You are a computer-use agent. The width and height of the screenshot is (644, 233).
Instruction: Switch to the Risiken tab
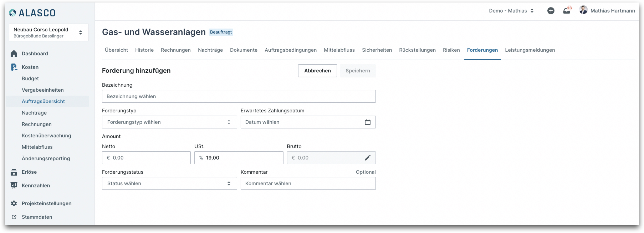(451, 50)
